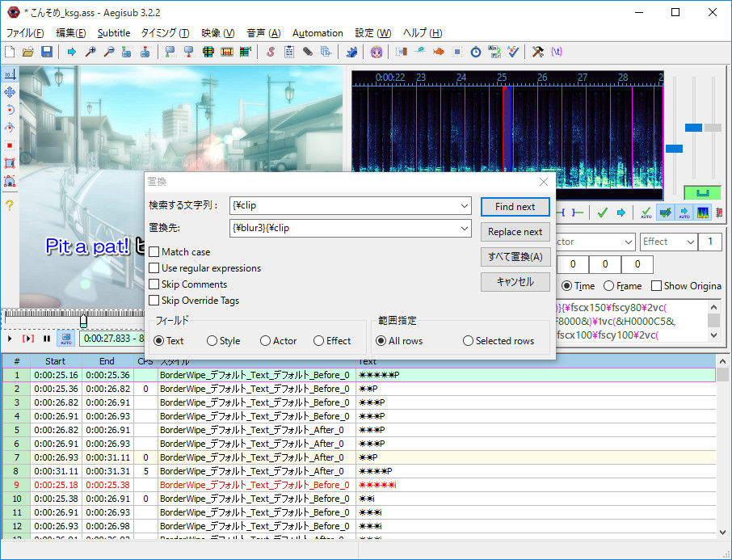Viewport: 732px width, 560px height.
Task: Click the green commit checkmark in audio toolbar
Action: (602, 213)
